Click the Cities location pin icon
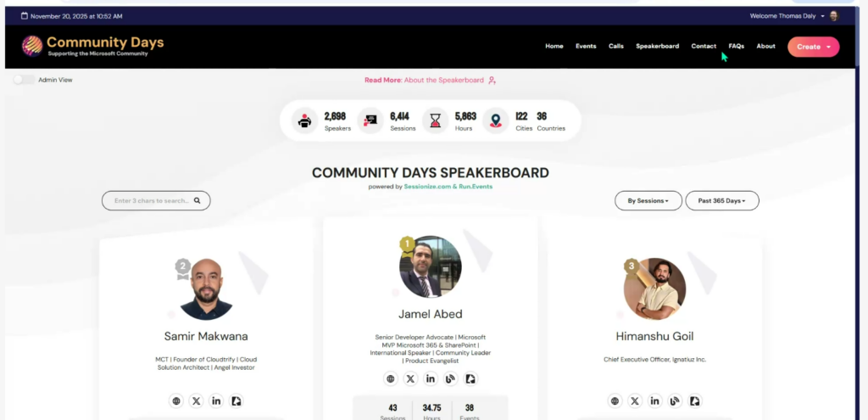 pyautogui.click(x=495, y=120)
